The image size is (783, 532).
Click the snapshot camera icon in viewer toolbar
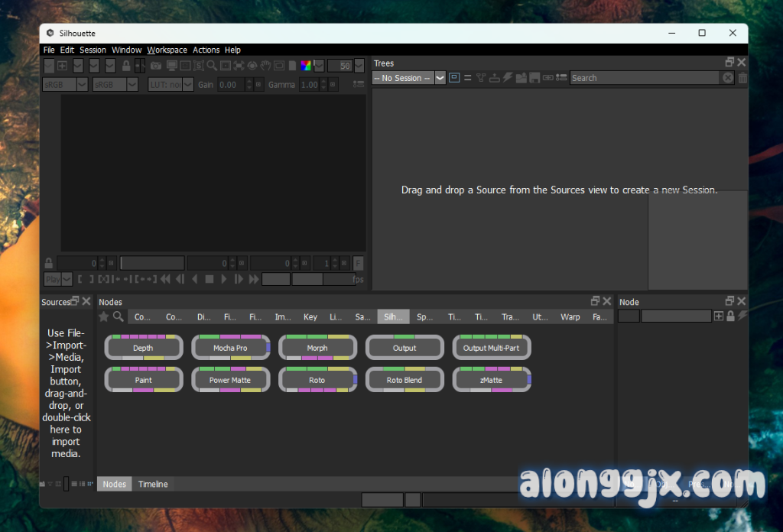156,66
